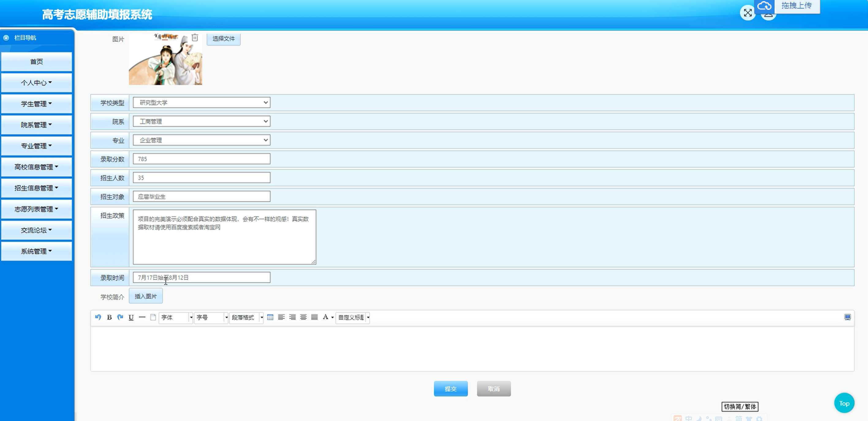The image size is (868, 421).
Task: Expand 专业管理 sidebar menu
Action: [36, 146]
